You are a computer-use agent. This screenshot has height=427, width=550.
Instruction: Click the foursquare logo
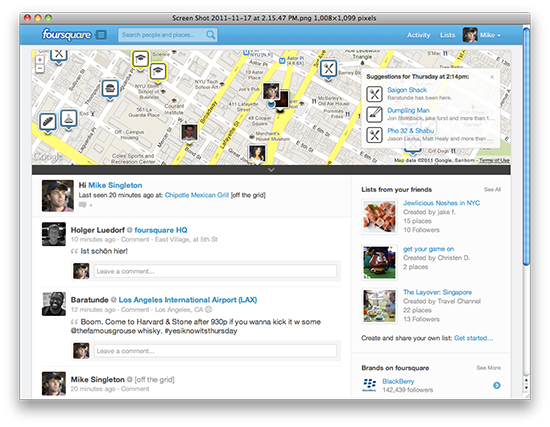click(66, 35)
